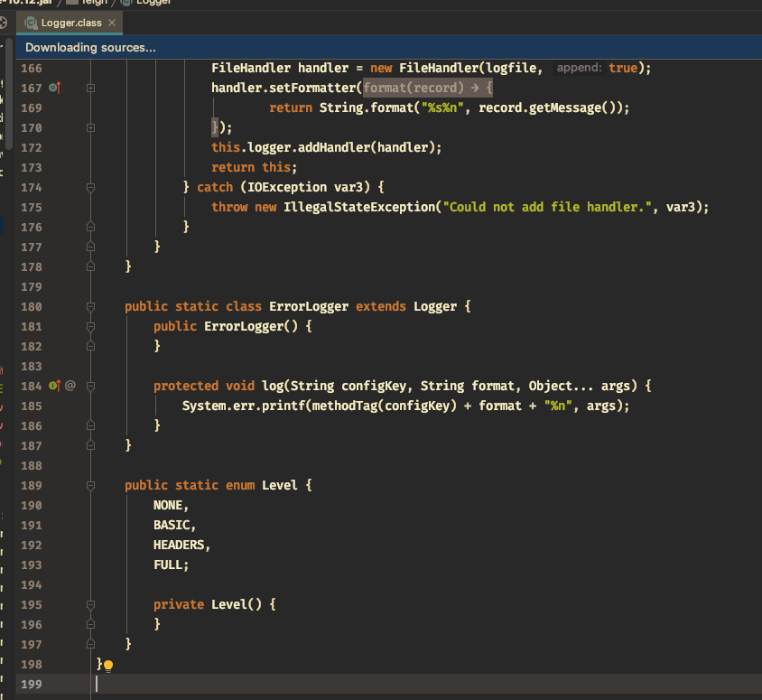The image size is (762, 700).
Task: Click the fold end marker on line 176
Action: click(90, 227)
